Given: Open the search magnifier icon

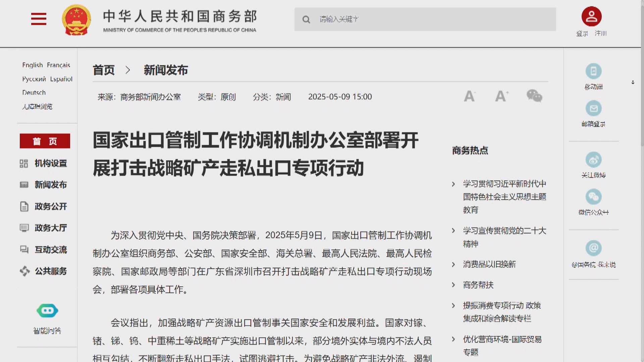Looking at the screenshot, I should click(x=306, y=19).
